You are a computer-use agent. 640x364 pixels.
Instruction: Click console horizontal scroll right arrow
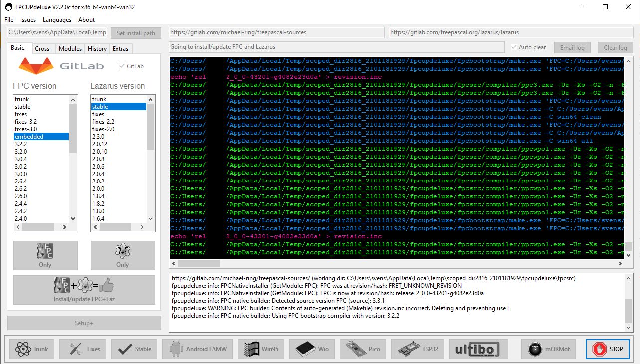point(620,264)
